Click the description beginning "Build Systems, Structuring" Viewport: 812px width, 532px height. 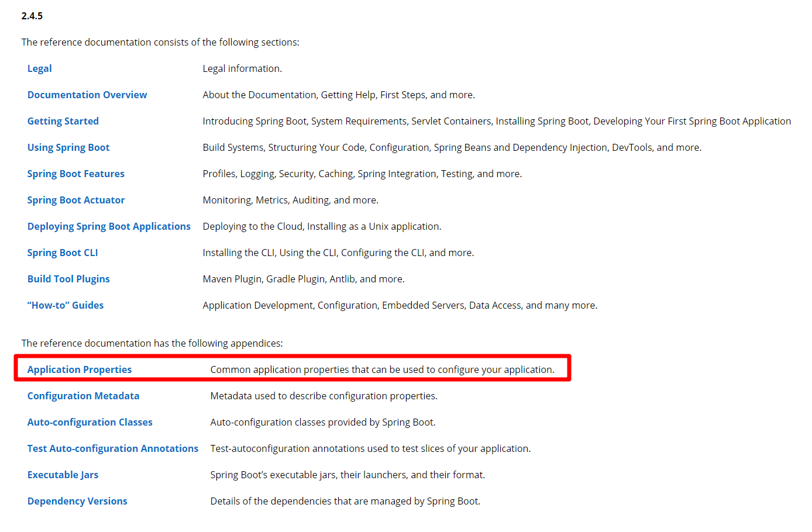point(452,147)
